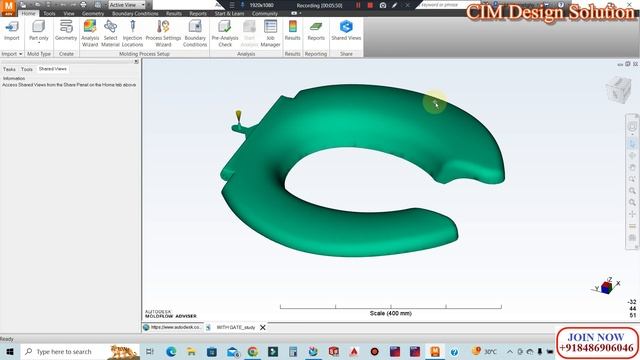Switch to the View ribbon tab
Viewport: 640px width, 360px height.
pos(69,13)
